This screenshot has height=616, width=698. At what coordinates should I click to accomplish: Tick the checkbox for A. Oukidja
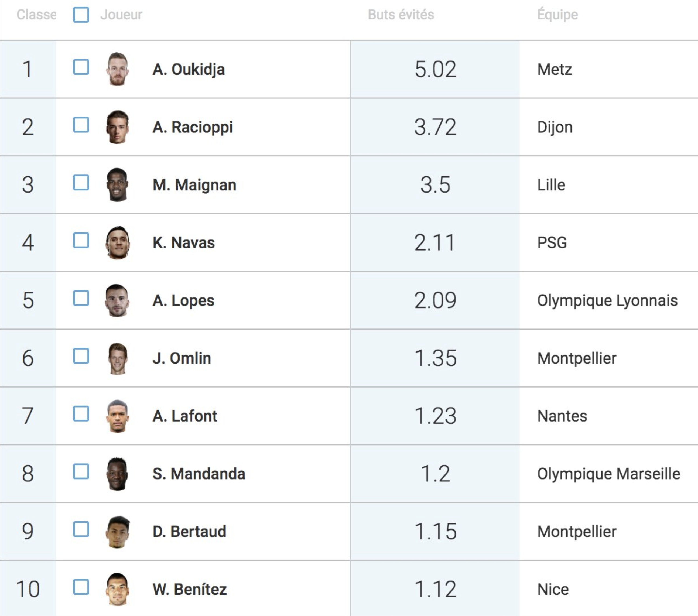(x=81, y=67)
